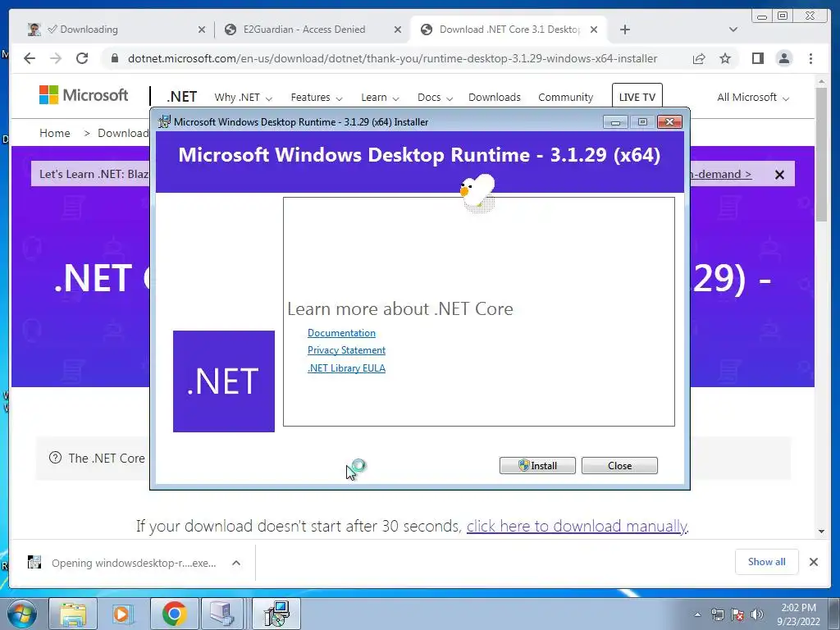
Task: Open Windows Explorer from the taskbar
Action: click(x=73, y=614)
